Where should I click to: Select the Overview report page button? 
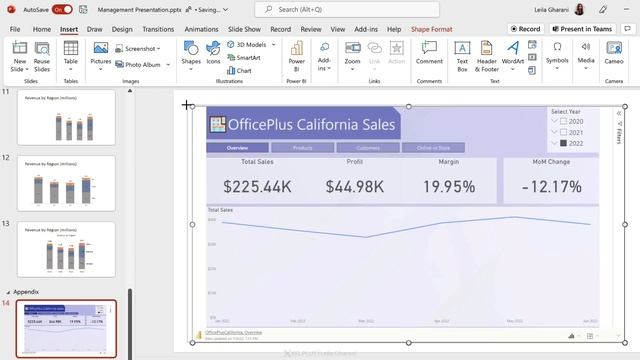point(238,148)
